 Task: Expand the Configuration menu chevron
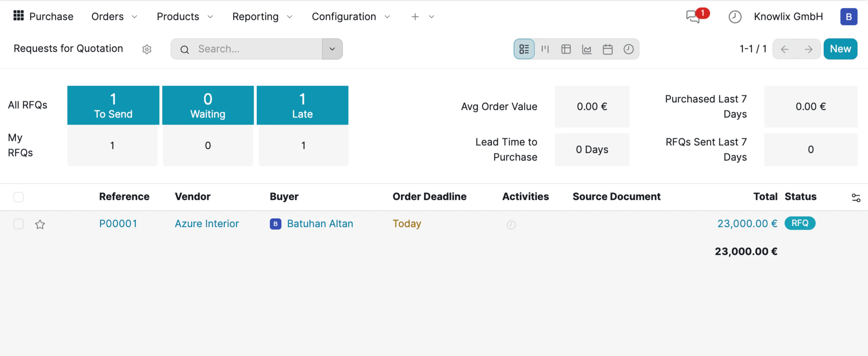[387, 17]
